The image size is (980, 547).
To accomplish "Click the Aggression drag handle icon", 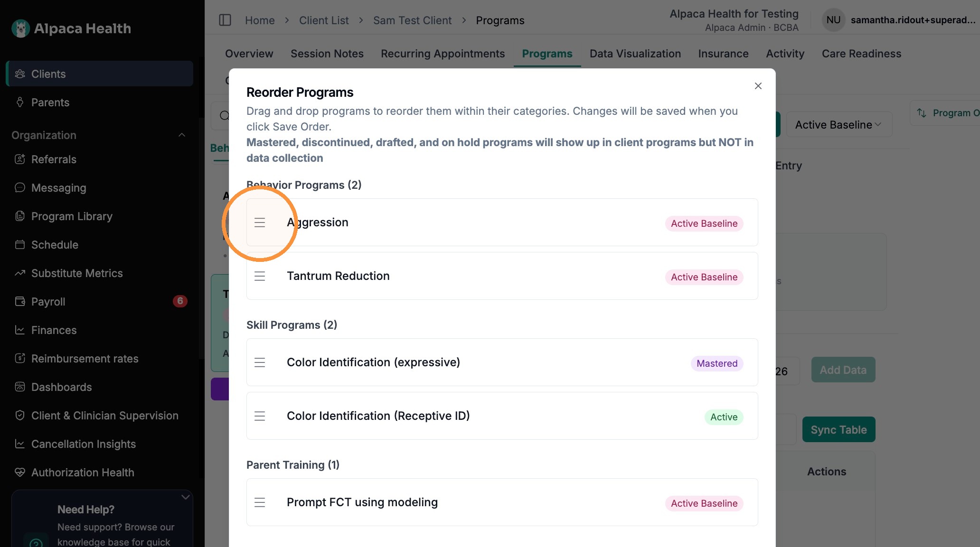I will coord(260,223).
